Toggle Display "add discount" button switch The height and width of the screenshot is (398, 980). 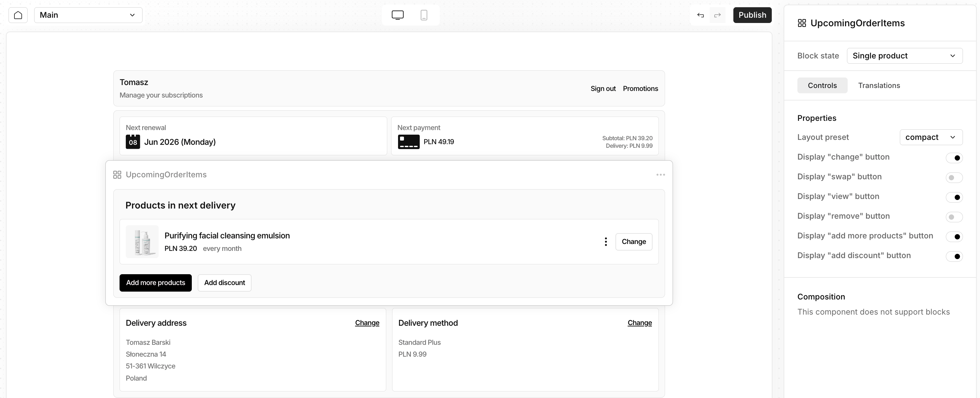(x=954, y=256)
